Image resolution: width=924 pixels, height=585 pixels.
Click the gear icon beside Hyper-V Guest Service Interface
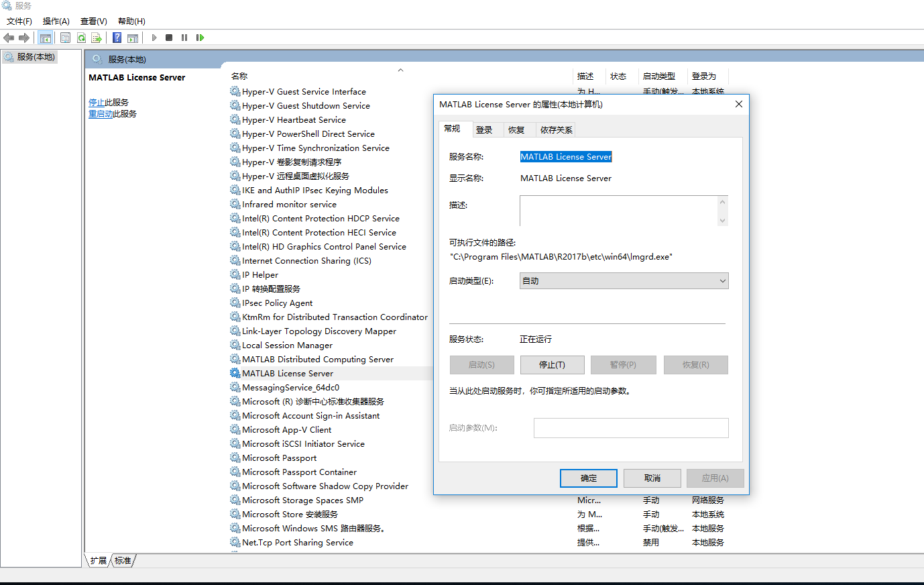coord(235,91)
